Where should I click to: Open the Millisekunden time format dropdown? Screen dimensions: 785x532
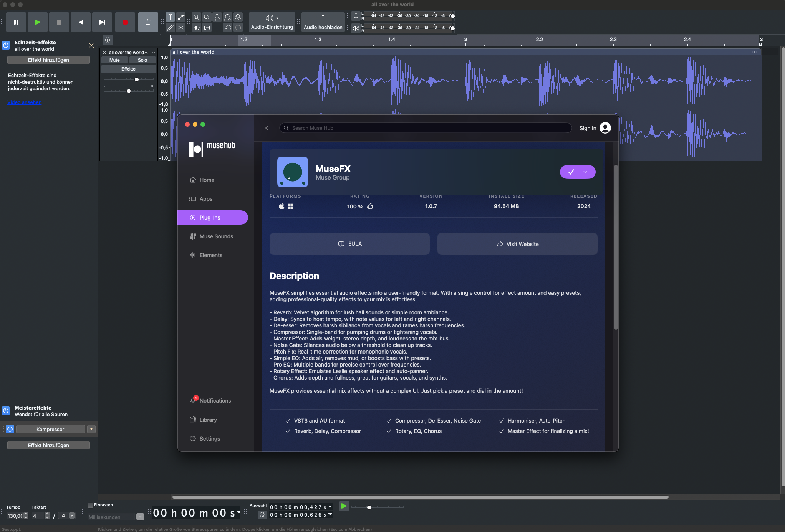click(x=139, y=517)
